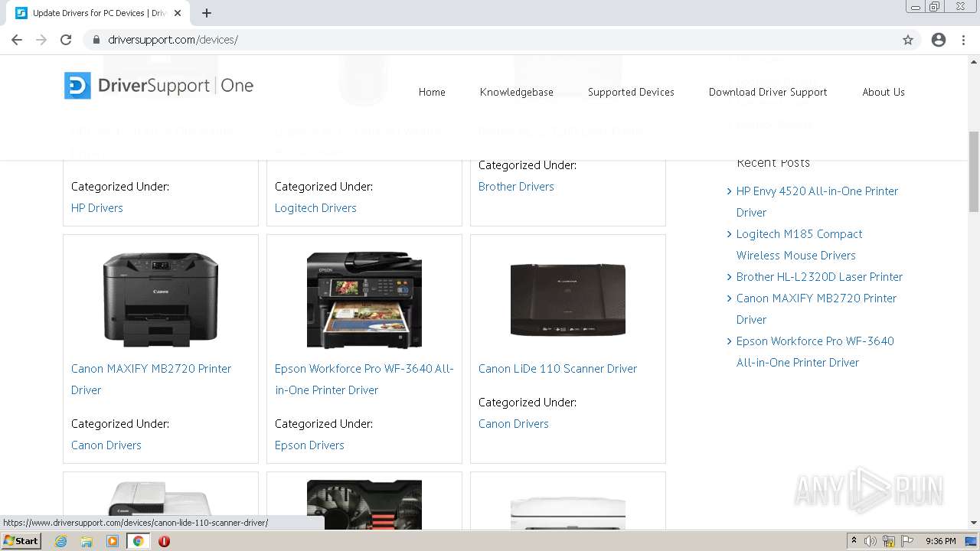Go to Supported Devices page
The height and width of the screenshot is (551, 980).
point(631,92)
